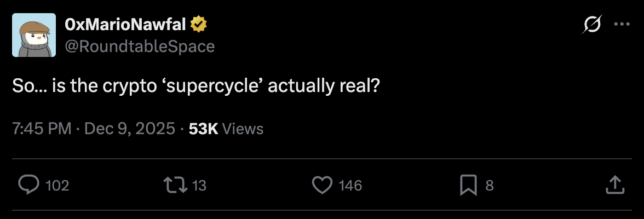Open the 0xMarioNawfal display name
This screenshot has height=219, width=644.
[x=126, y=25]
